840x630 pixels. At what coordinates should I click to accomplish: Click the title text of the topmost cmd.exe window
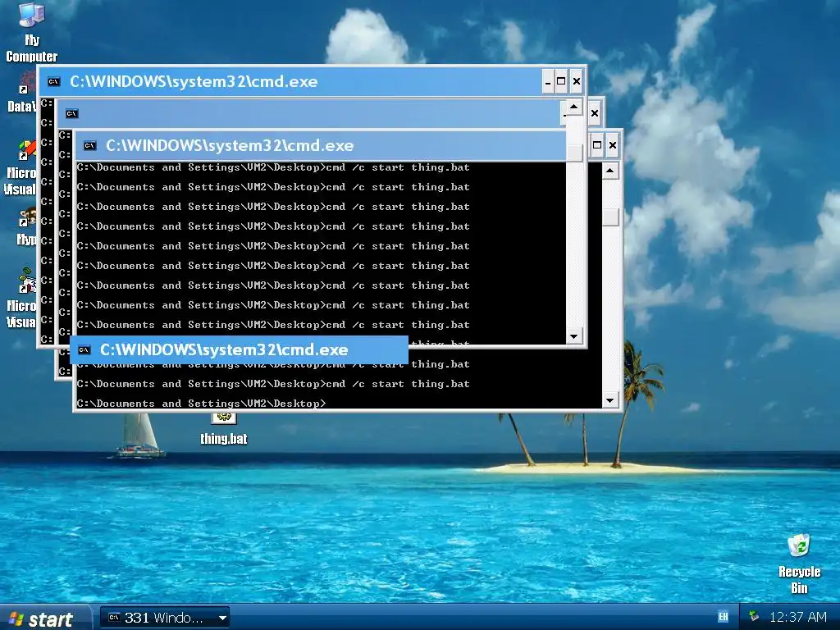194,81
